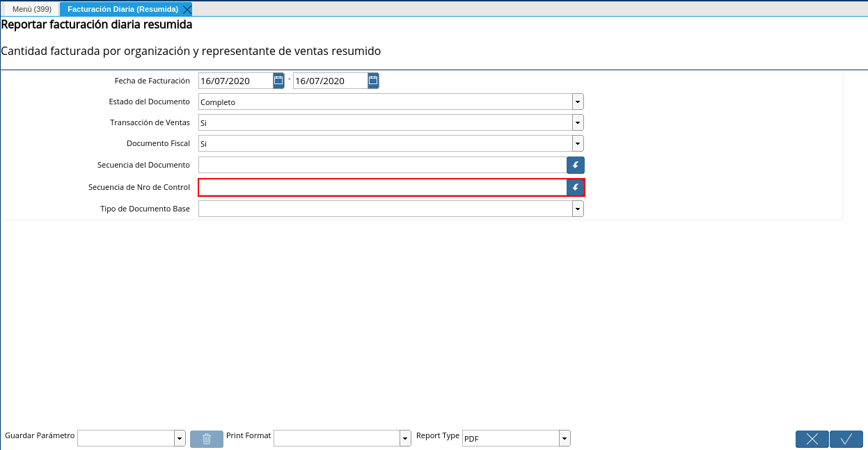Confirm the report with checkmark button

click(x=846, y=439)
